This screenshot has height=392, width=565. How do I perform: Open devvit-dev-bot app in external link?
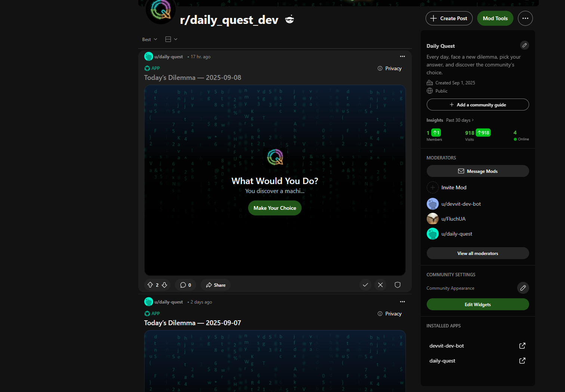(x=522, y=346)
